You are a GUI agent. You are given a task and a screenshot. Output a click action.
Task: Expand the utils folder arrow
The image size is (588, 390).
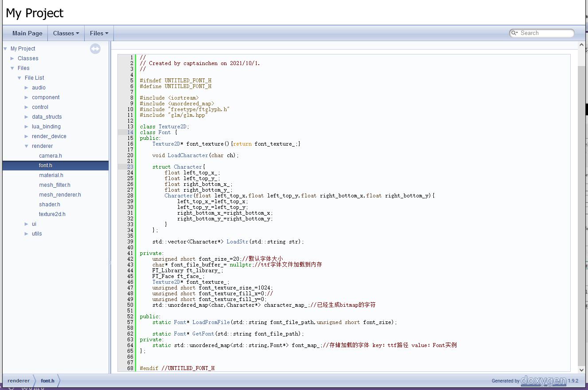(x=27, y=234)
